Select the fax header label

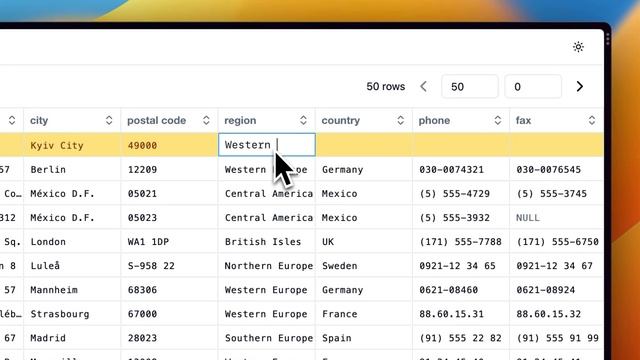click(523, 120)
